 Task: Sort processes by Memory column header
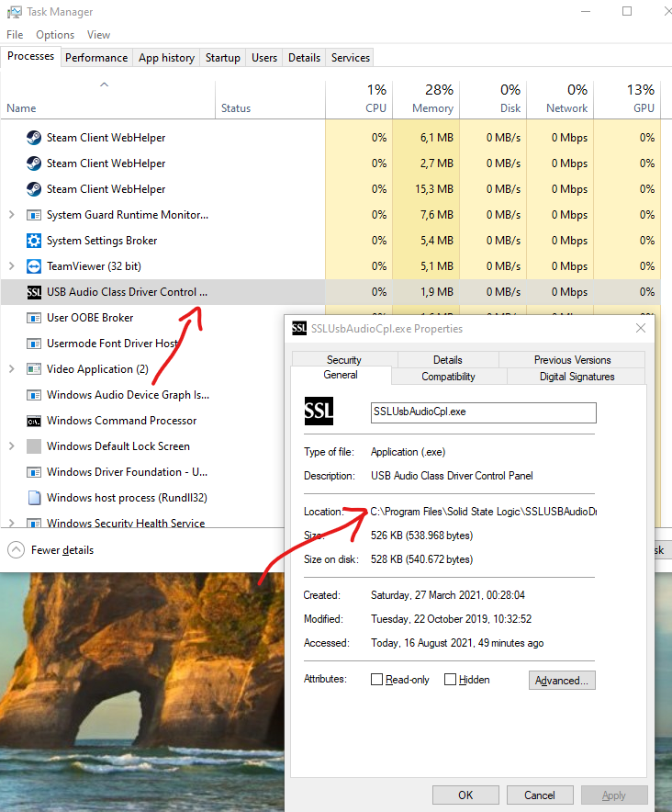(426, 98)
